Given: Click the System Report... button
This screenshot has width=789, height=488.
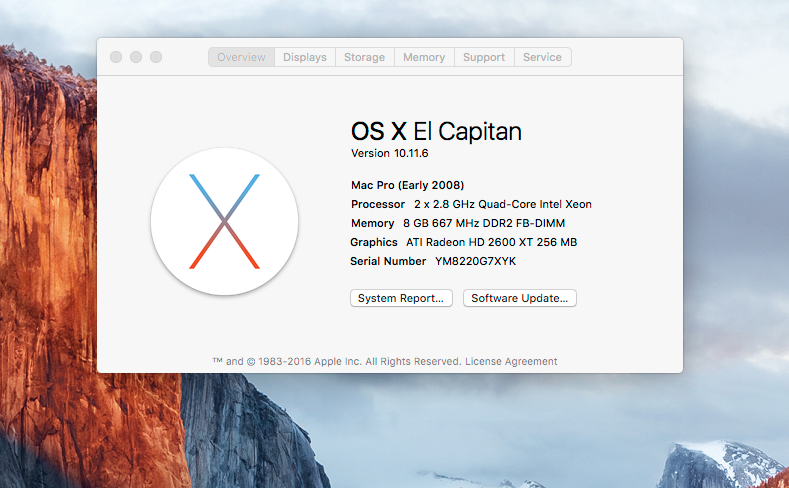Looking at the screenshot, I should point(402,298).
